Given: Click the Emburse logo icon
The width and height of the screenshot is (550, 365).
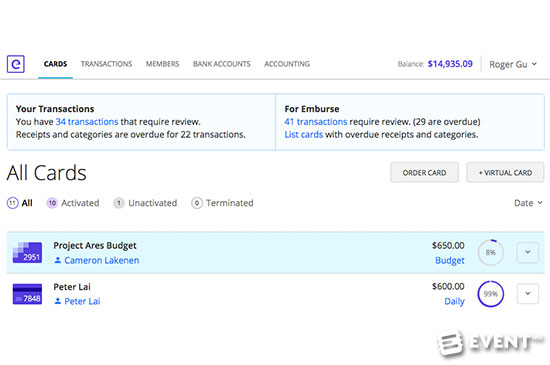Looking at the screenshot, I should [16, 64].
